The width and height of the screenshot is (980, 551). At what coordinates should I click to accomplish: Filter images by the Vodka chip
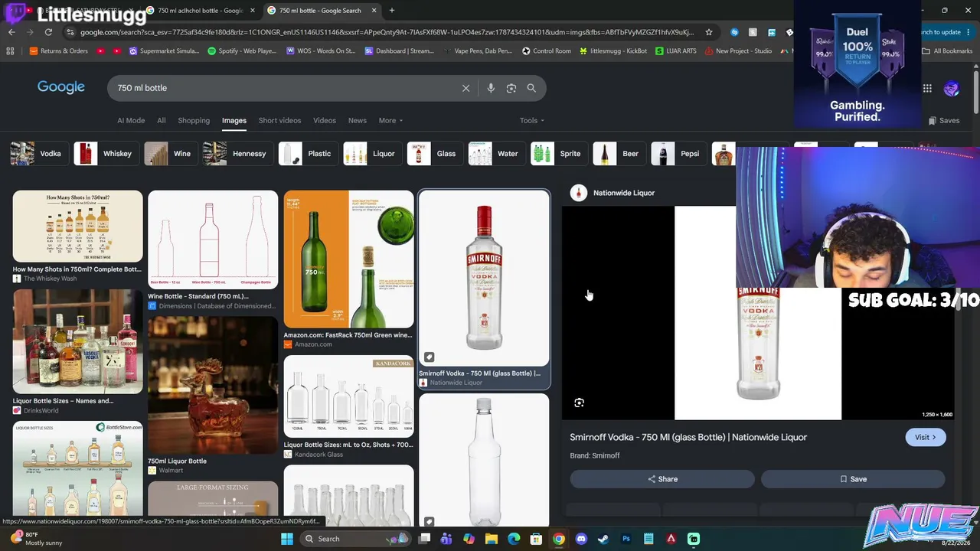tap(38, 154)
